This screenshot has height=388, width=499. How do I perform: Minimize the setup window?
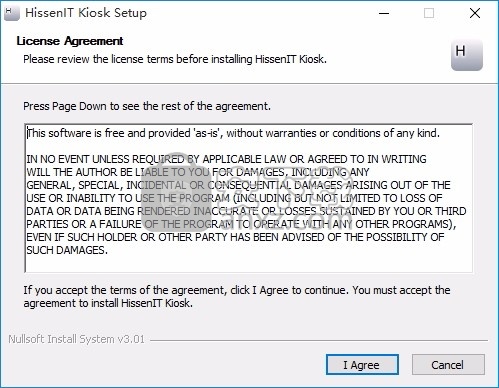pyautogui.click(x=384, y=13)
